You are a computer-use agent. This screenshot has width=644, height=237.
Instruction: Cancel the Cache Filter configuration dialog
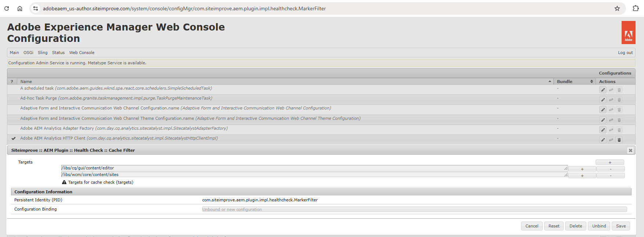tap(532, 226)
